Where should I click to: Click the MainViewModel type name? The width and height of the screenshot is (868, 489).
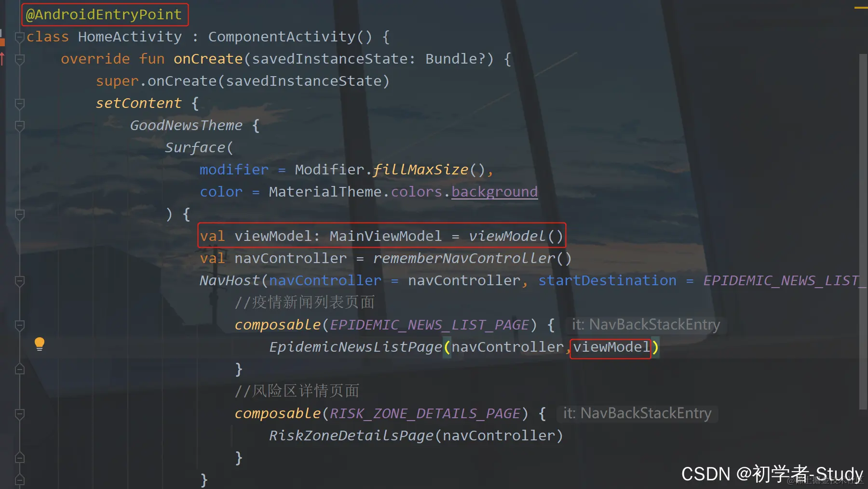[385, 236]
